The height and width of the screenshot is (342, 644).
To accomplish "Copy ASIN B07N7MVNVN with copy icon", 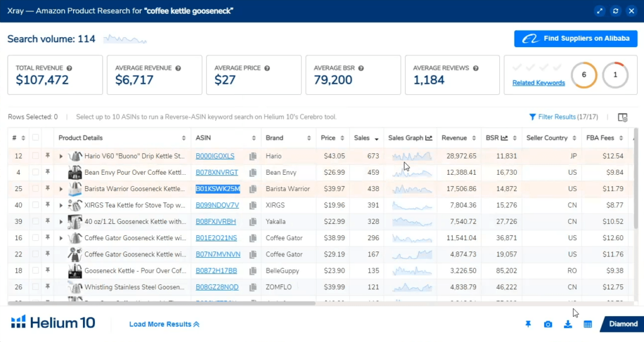I will pos(253,255).
